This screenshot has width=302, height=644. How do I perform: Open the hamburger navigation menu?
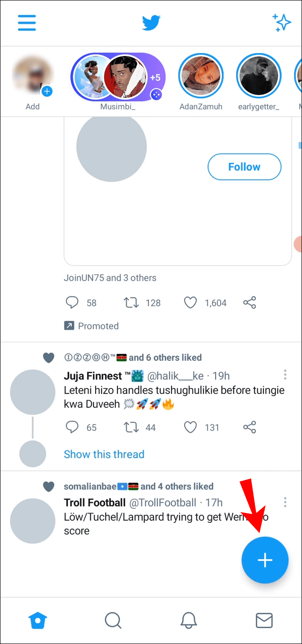[27, 22]
